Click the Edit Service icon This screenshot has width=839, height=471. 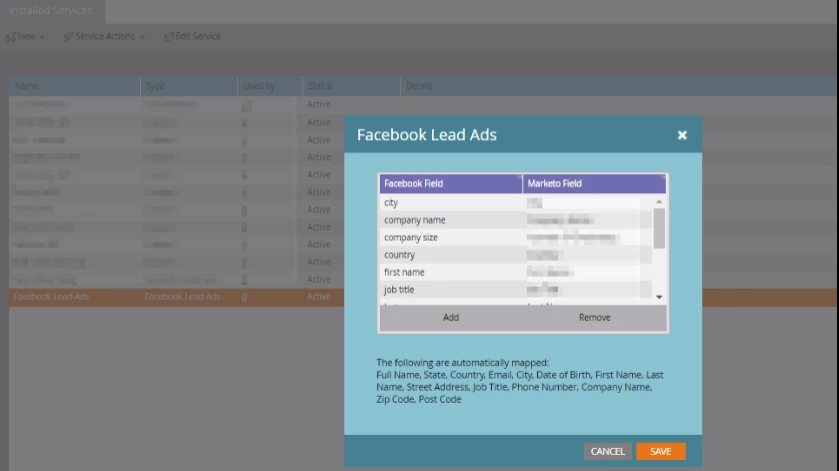pos(168,37)
